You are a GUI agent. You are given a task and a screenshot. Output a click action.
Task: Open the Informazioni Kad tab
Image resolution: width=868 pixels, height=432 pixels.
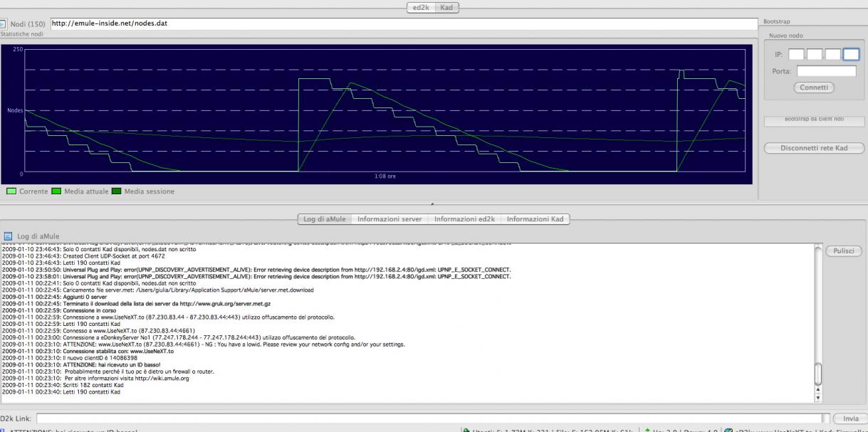[535, 218]
